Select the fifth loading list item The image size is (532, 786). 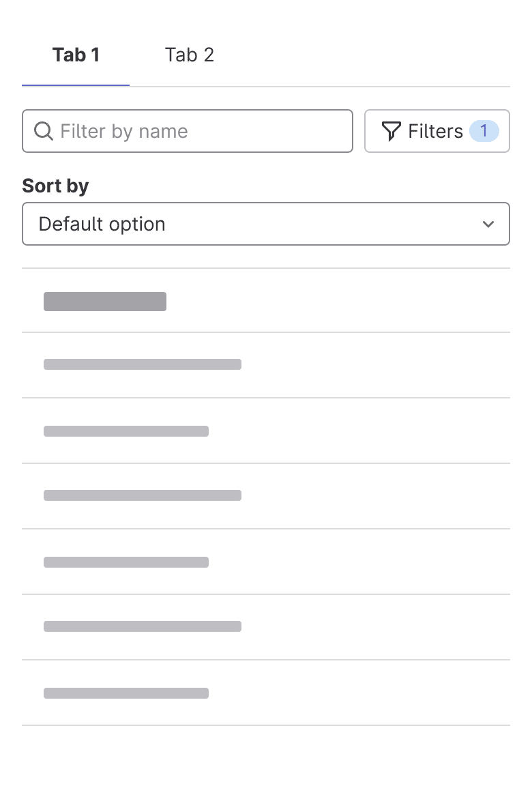266,561
